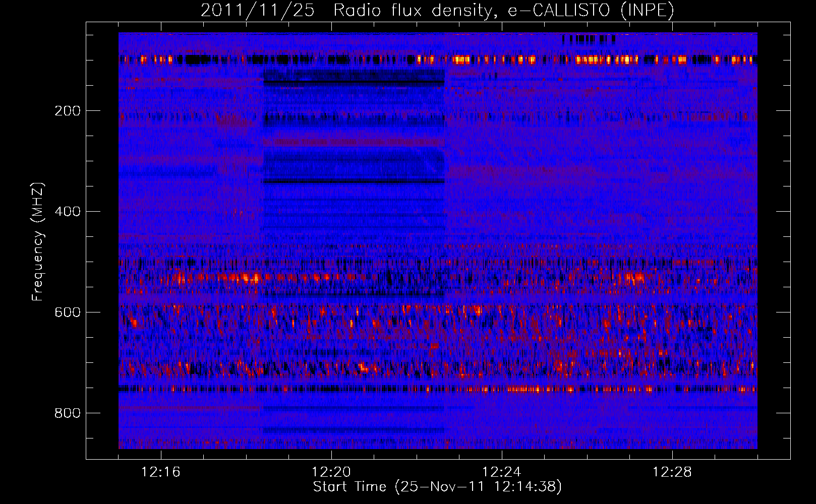This screenshot has height=504, width=816.
Task: Click the 12:28 time tick label
Action: (x=672, y=472)
